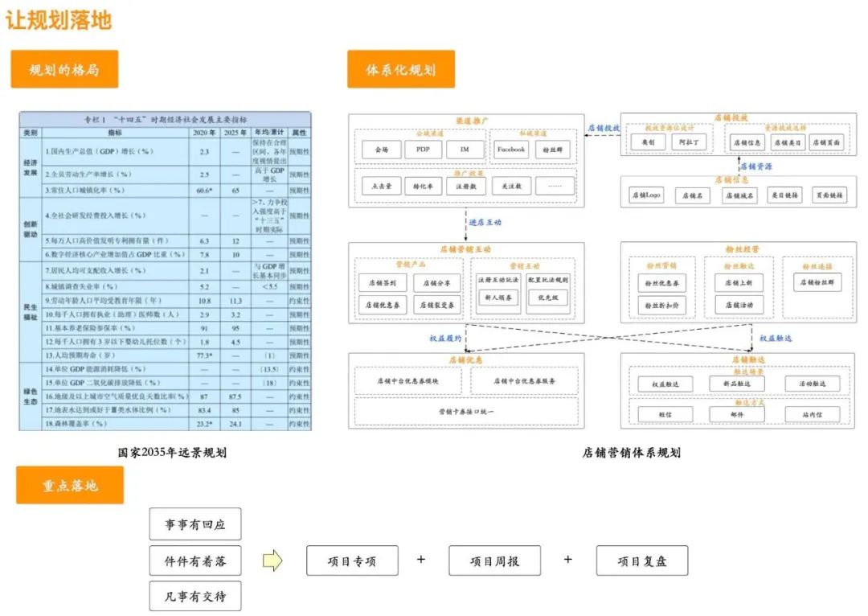Click the 粉丝经营 section heading
Screen dimensions: 868x616
pos(743,249)
